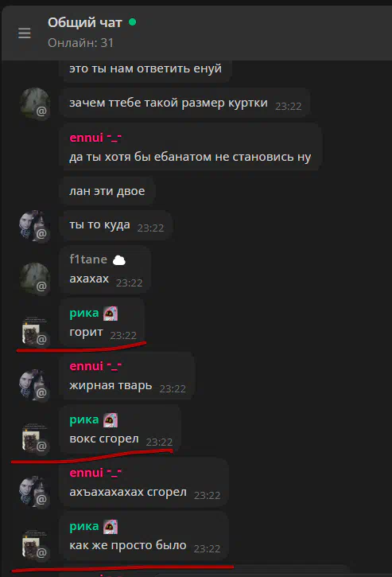This screenshot has height=577, width=392.
Task: Click the 'Общий чат' header title
Action: [84, 23]
